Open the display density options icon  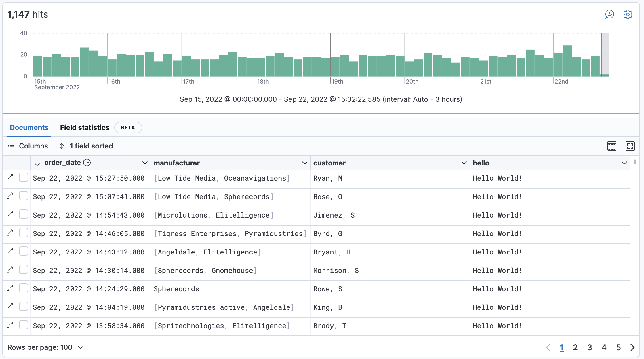611,146
